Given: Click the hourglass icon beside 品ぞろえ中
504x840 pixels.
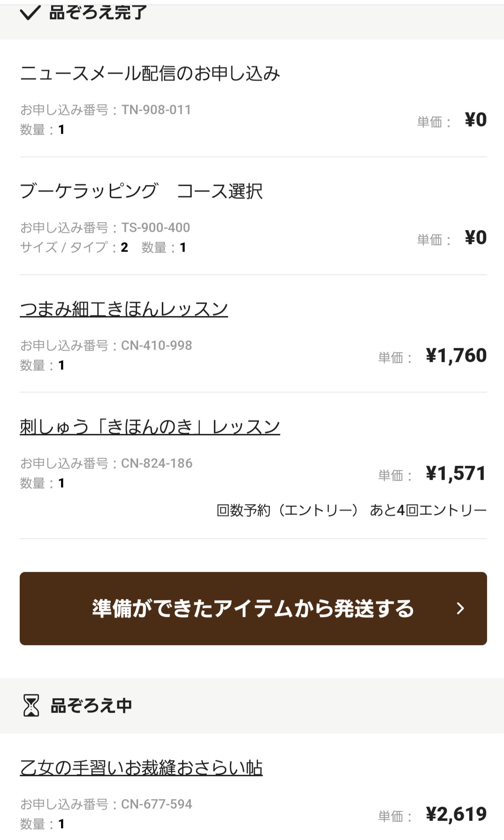Looking at the screenshot, I should point(31,705).
